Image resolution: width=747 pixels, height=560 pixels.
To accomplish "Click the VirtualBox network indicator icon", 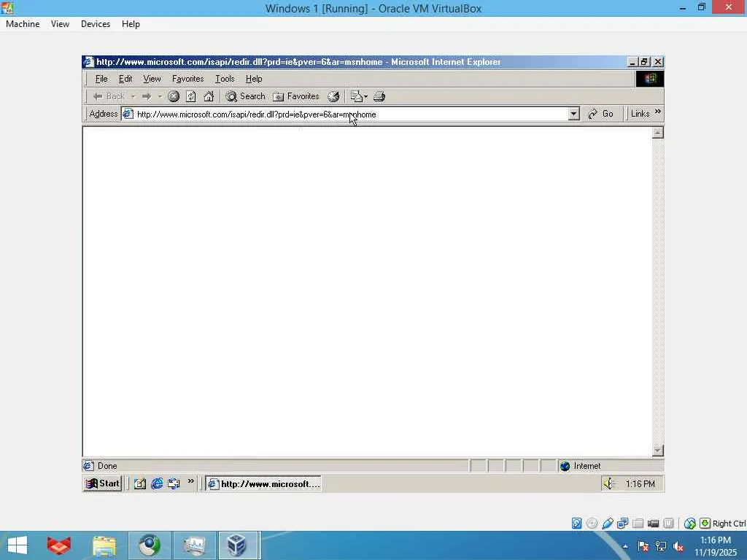I will [x=623, y=524].
